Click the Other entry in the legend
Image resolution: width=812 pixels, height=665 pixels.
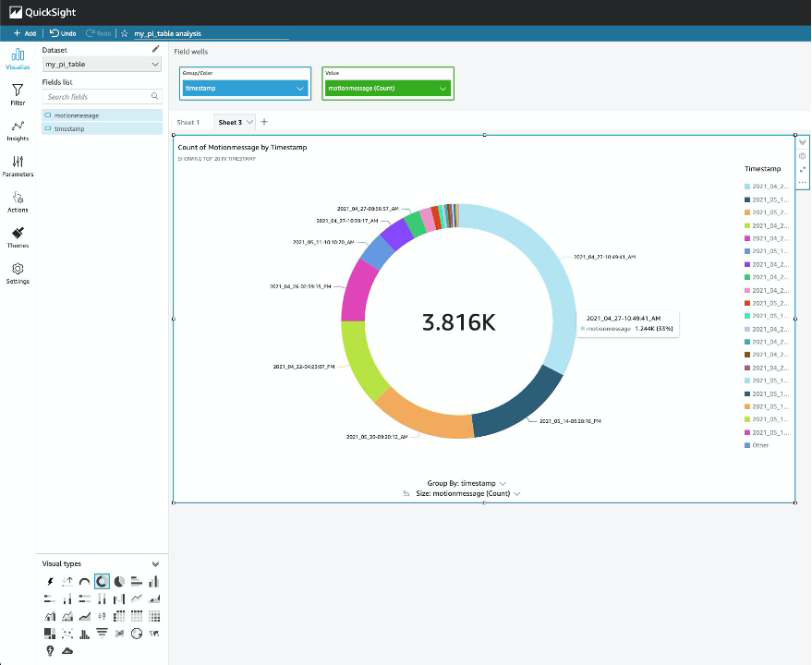pos(757,445)
